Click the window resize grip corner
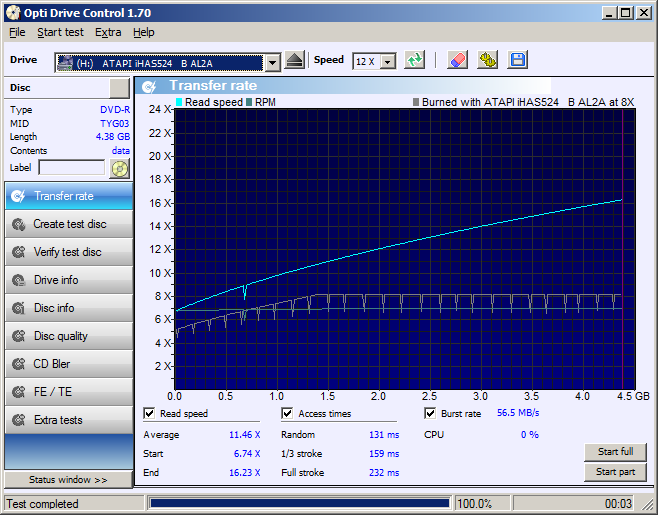Screen dimensions: 658x515 pos(648,505)
